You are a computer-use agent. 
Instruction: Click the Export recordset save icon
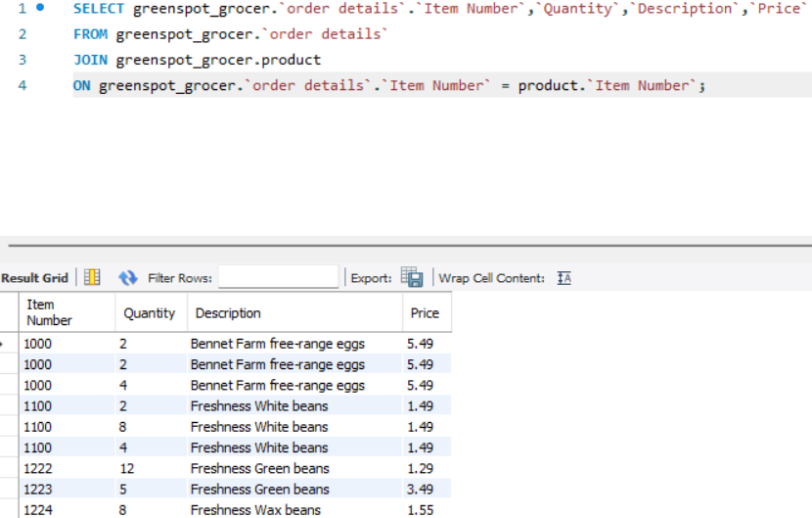(x=412, y=277)
